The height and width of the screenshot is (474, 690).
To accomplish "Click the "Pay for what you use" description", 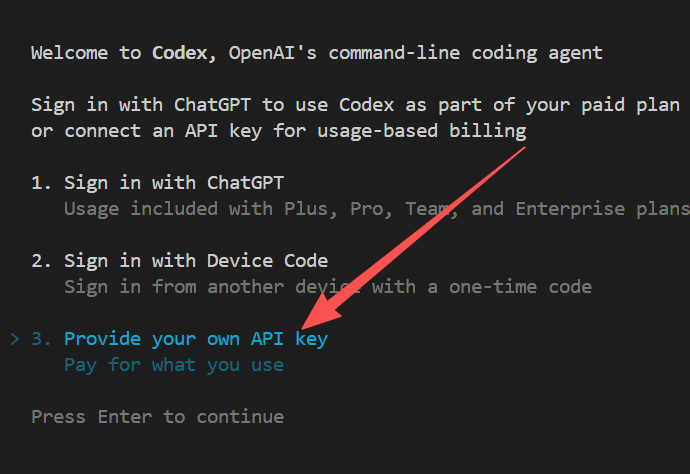I will tap(173, 365).
